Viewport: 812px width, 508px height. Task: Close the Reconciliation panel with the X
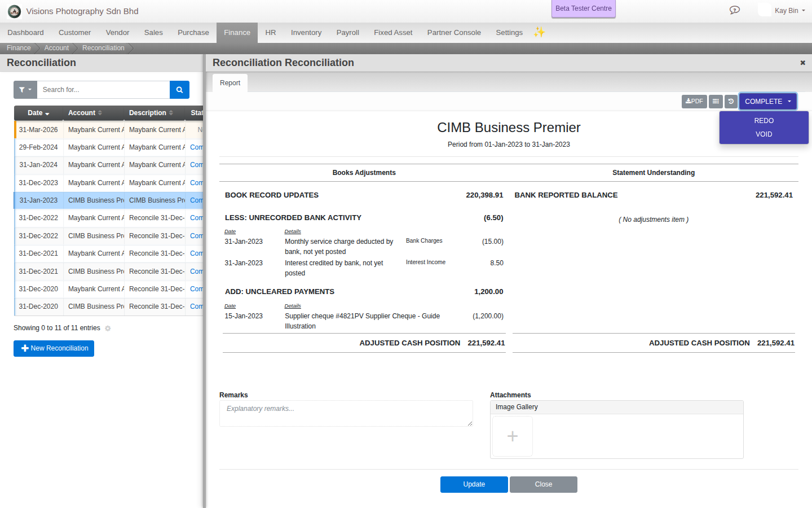click(802, 63)
